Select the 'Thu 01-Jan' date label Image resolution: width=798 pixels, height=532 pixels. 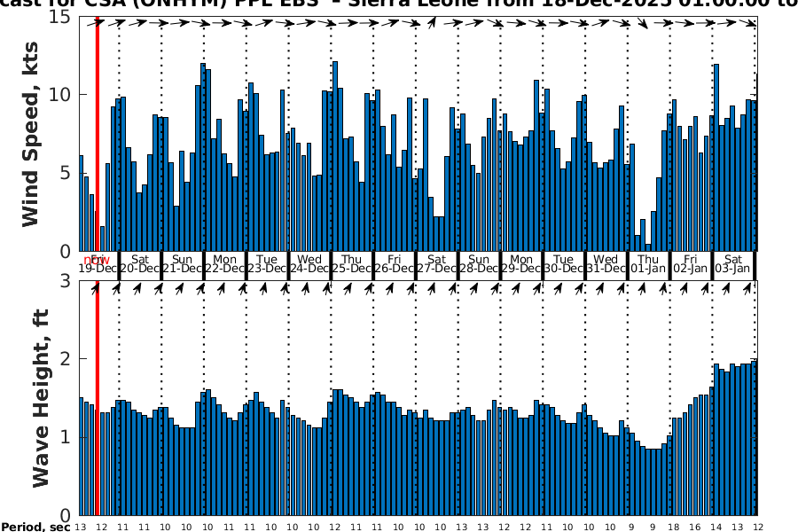649,263
